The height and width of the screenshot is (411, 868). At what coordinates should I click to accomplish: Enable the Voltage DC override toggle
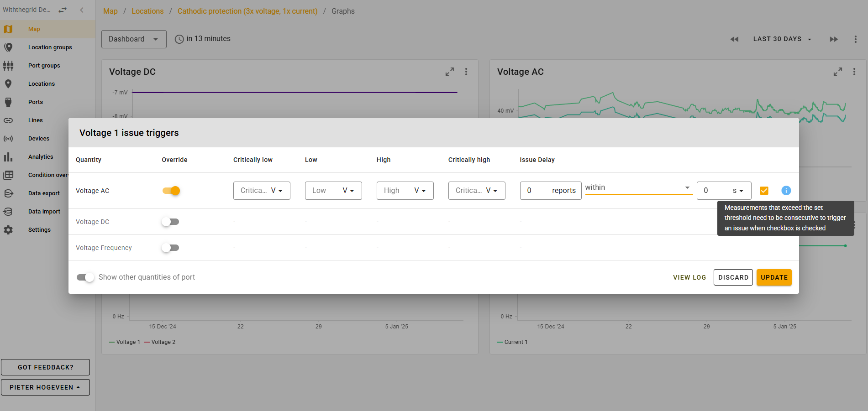point(170,222)
